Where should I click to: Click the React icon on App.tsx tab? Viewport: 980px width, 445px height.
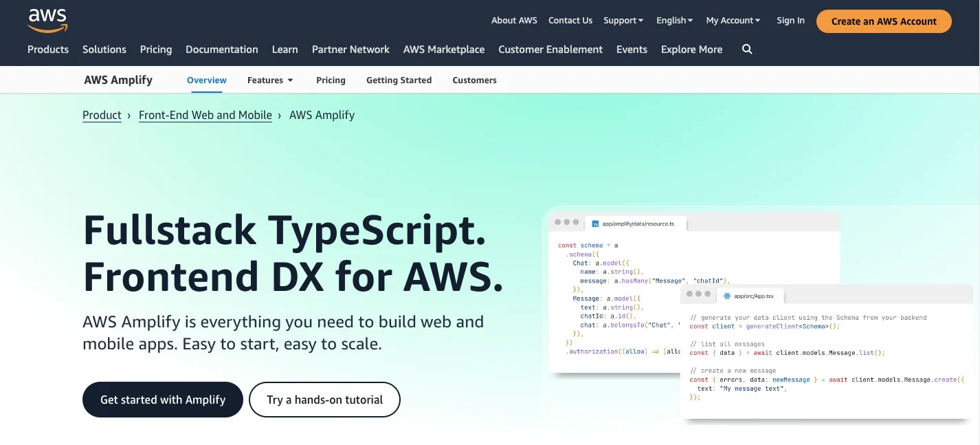tap(727, 296)
